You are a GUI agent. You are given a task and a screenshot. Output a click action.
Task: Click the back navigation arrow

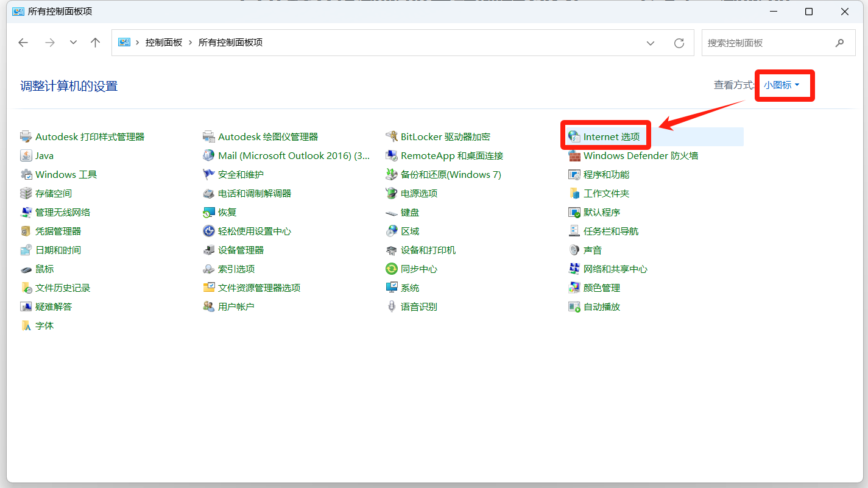[23, 43]
